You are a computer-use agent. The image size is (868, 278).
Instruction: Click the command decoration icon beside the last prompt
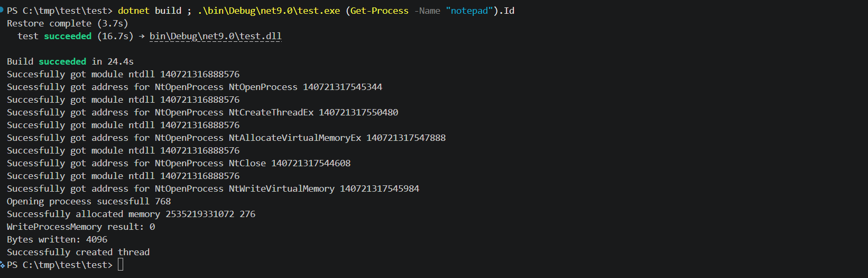pyautogui.click(x=2, y=264)
